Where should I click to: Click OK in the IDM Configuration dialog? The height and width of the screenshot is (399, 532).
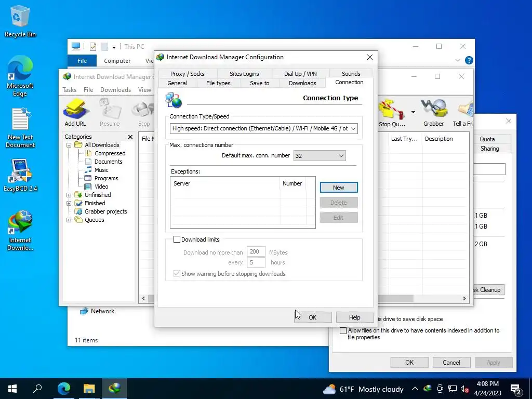(313, 317)
